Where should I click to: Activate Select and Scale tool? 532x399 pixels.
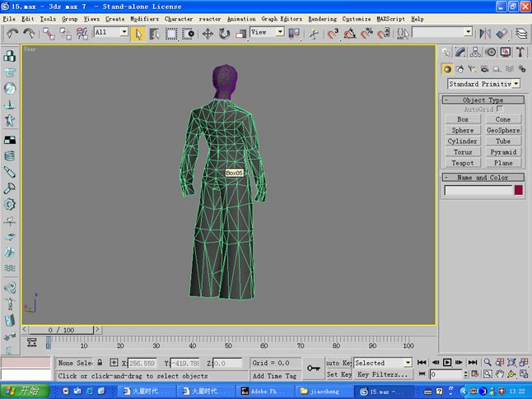tap(240, 34)
